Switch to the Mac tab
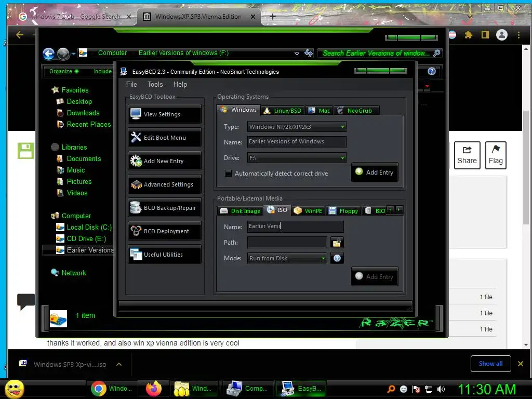 point(320,111)
